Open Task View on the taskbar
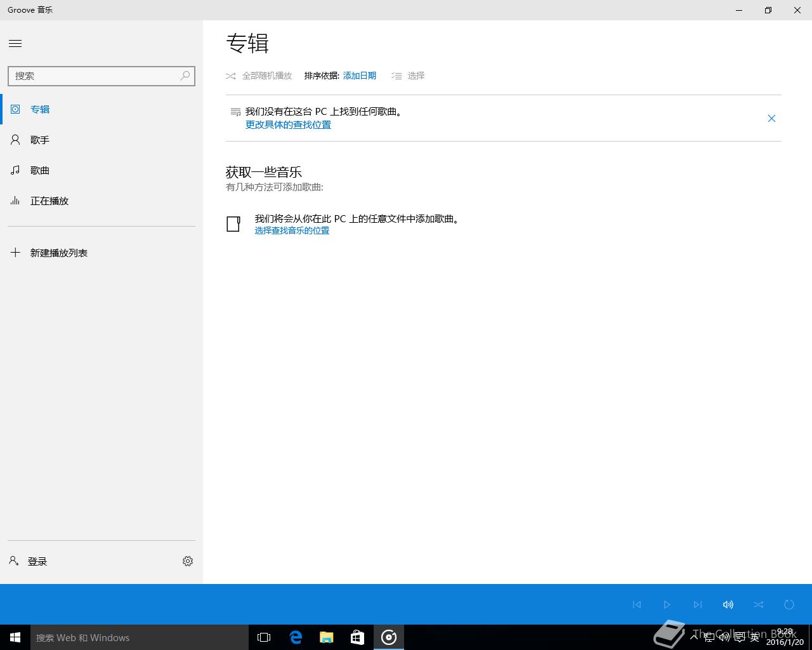Screen dimensions: 812x650 tap(264, 637)
